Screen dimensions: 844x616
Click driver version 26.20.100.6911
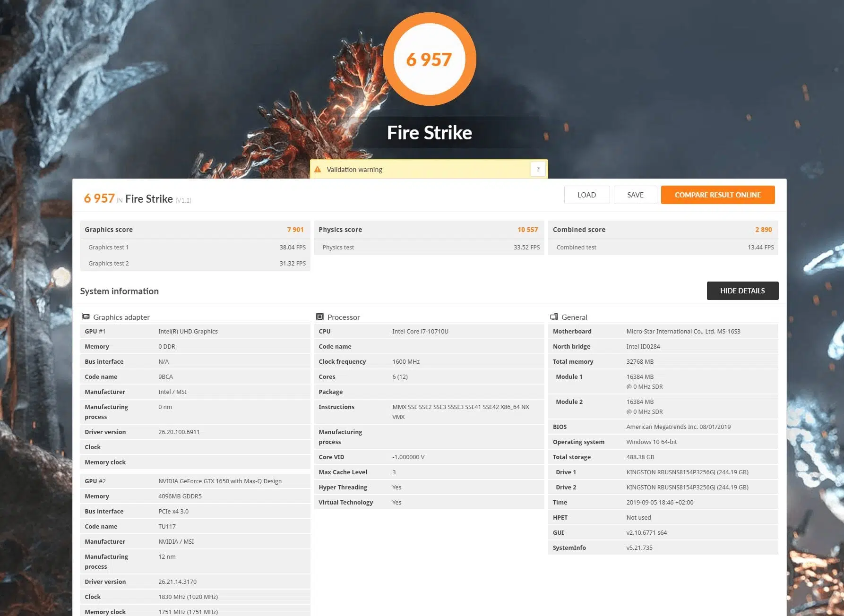point(179,432)
